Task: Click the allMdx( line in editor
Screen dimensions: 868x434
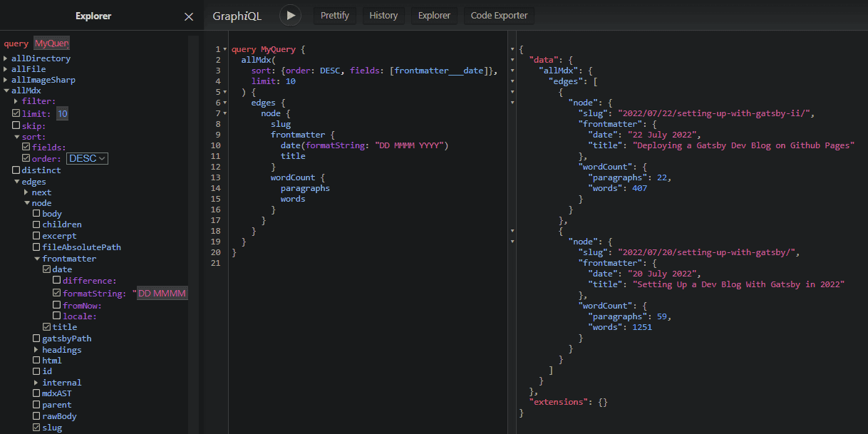Action: pos(258,60)
